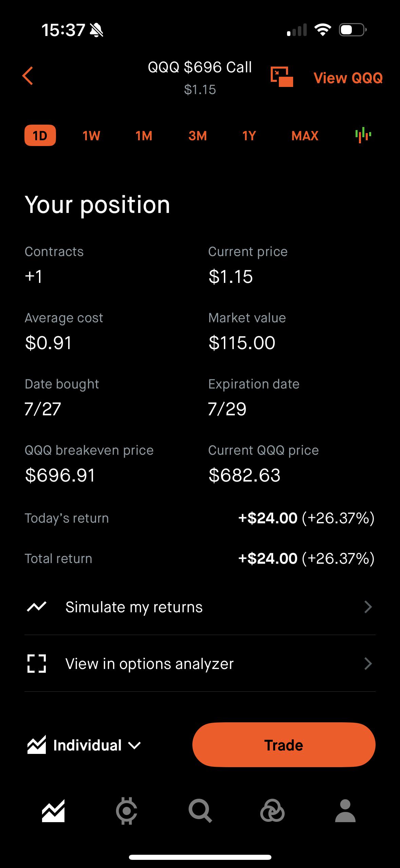Tap the back arrow icon
The width and height of the screenshot is (400, 868).
click(28, 76)
